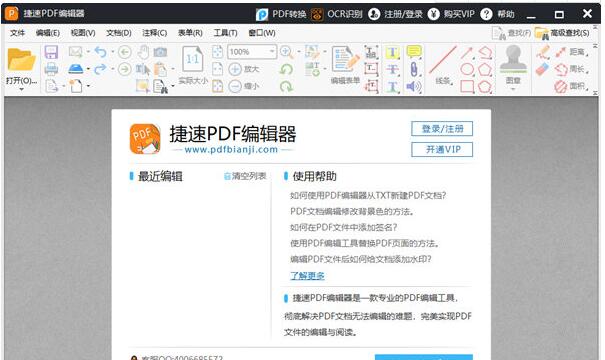605x360 pixels.
Task: Click the circular minus Zoom Out button
Action: [235, 86]
